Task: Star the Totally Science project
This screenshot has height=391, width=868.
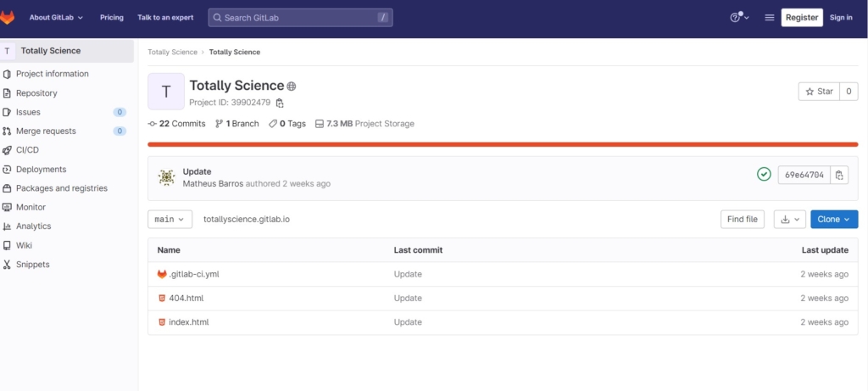Action: pos(820,92)
